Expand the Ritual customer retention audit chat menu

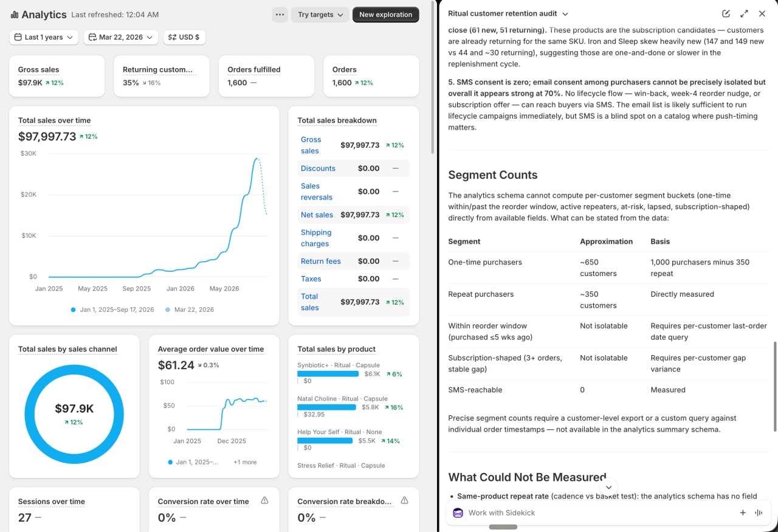pyautogui.click(x=508, y=13)
